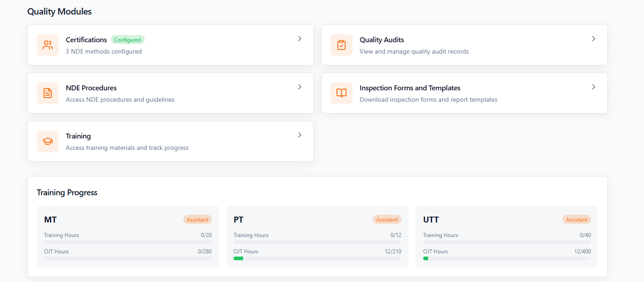Expand Inspection Forms and Templates chevron
Screen dimensions: 644x282
coord(594,87)
